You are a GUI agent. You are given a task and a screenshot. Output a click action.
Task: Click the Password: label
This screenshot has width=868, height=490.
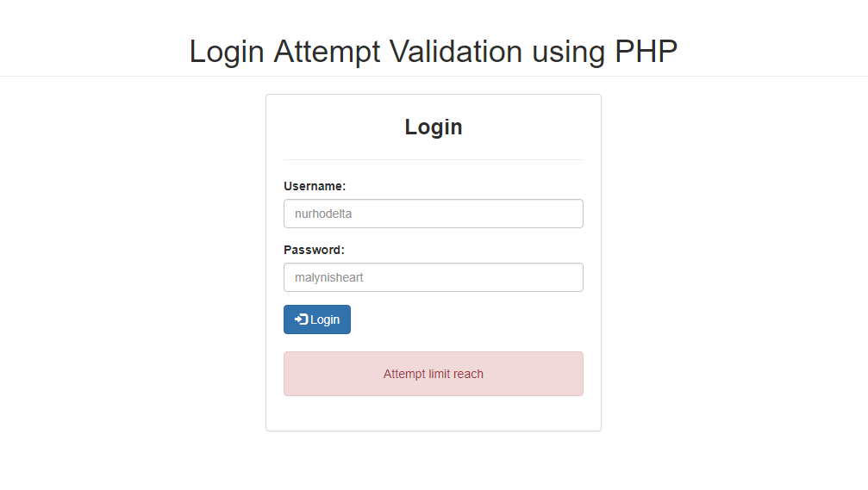[314, 250]
